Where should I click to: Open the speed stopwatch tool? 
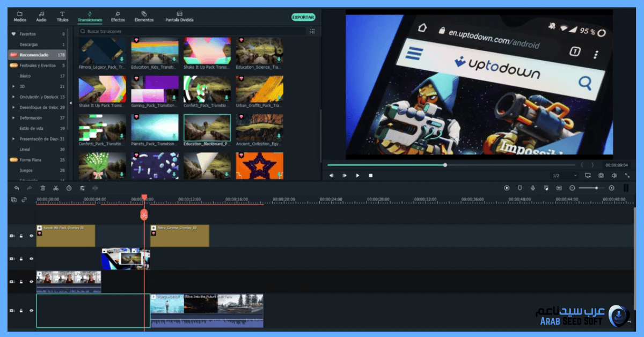(69, 188)
